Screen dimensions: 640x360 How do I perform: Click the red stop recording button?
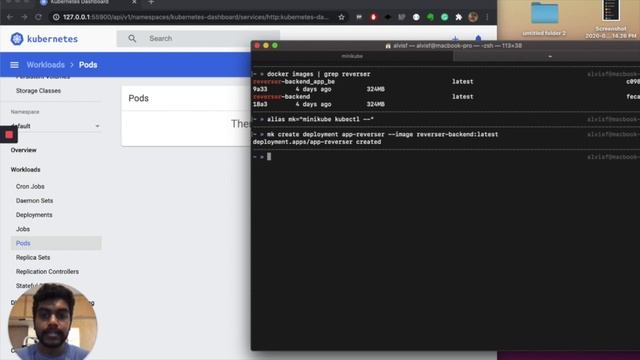(x=9, y=135)
